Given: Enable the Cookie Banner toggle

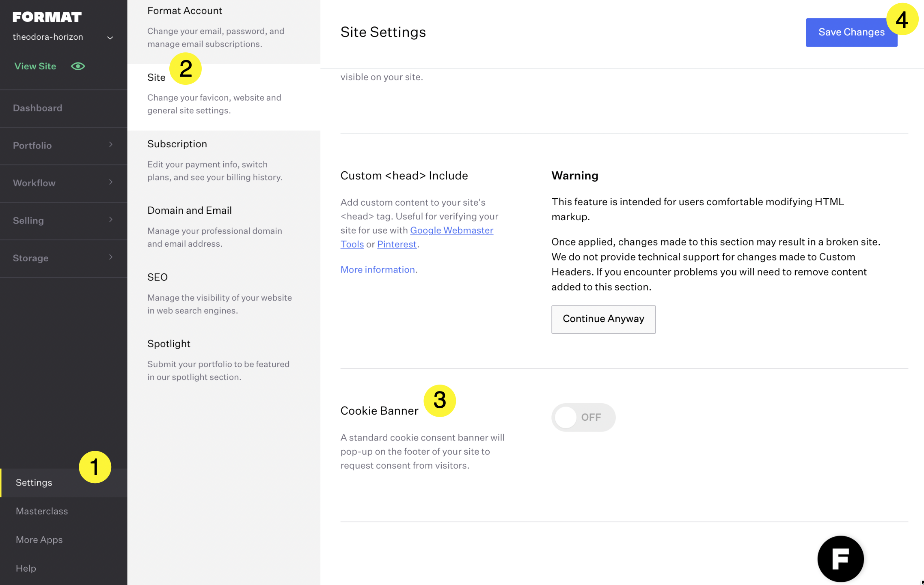Looking at the screenshot, I should (x=583, y=417).
